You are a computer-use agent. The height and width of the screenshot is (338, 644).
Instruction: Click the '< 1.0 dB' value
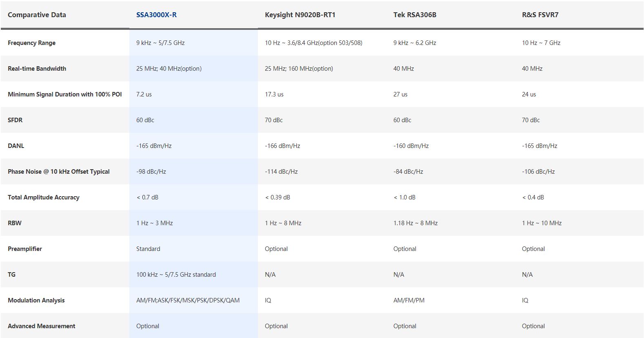coord(404,197)
